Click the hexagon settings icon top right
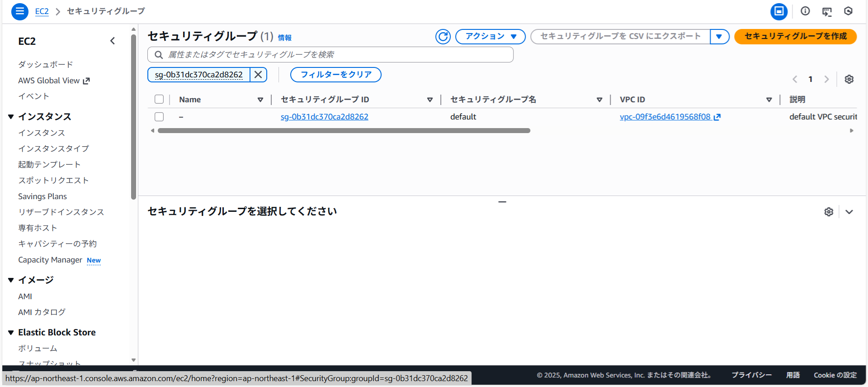The width and height of the screenshot is (868, 387). click(848, 11)
